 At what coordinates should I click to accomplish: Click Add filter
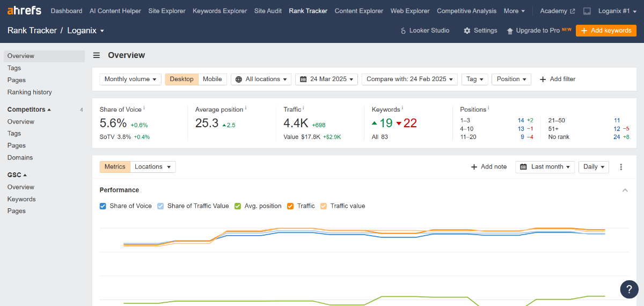558,79
